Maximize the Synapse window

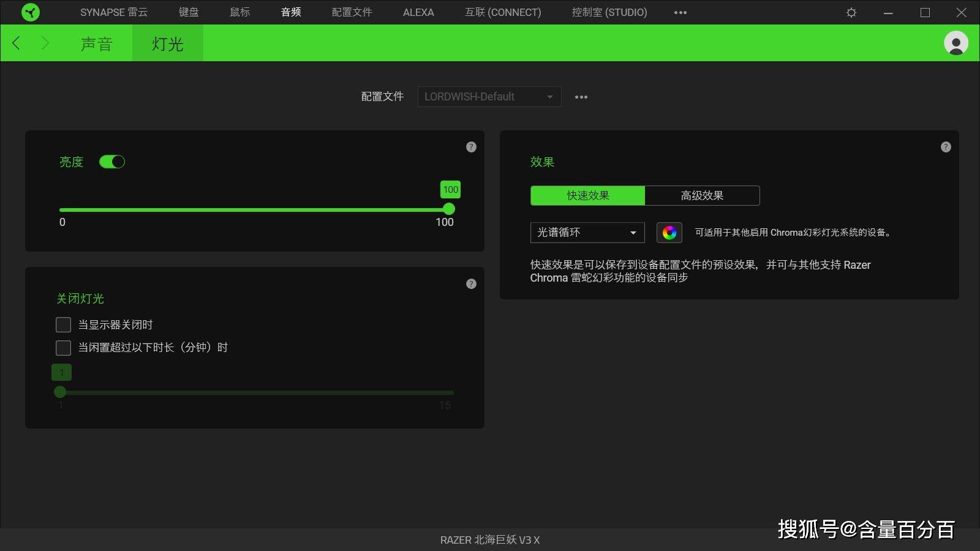[925, 12]
